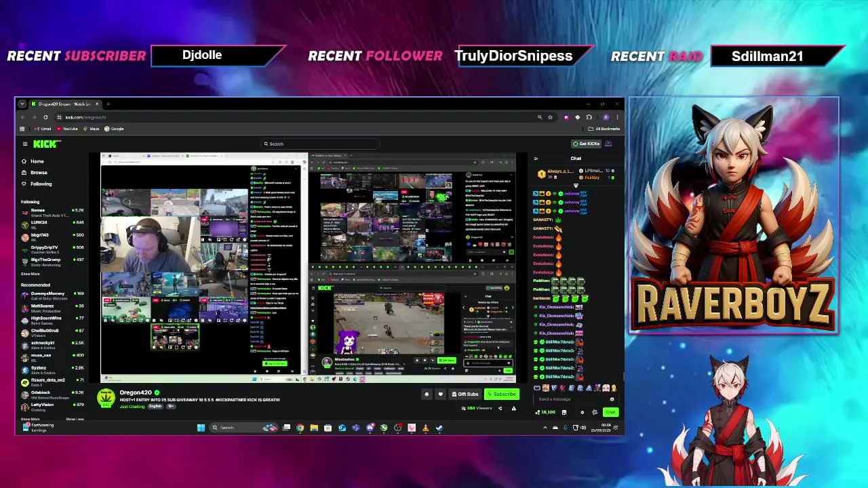Open the schneckyirl recommended channel
The height and width of the screenshot is (488, 868).
(x=52, y=344)
